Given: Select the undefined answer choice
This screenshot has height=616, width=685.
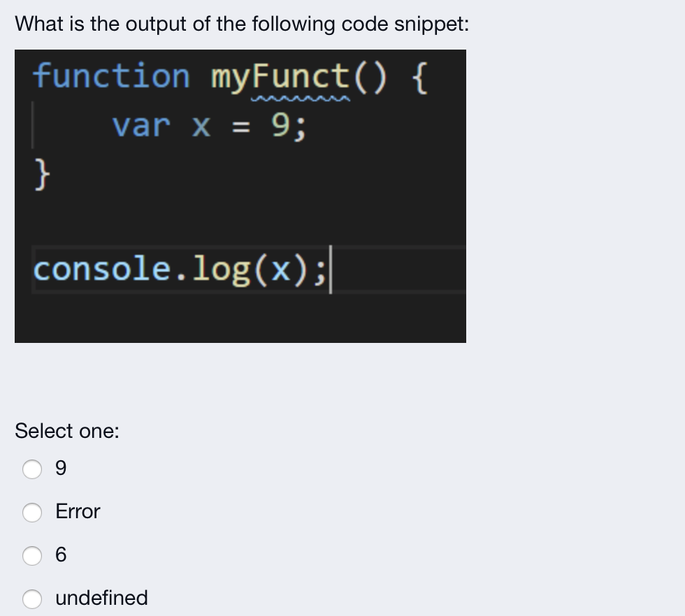Looking at the screenshot, I should tap(32, 599).
